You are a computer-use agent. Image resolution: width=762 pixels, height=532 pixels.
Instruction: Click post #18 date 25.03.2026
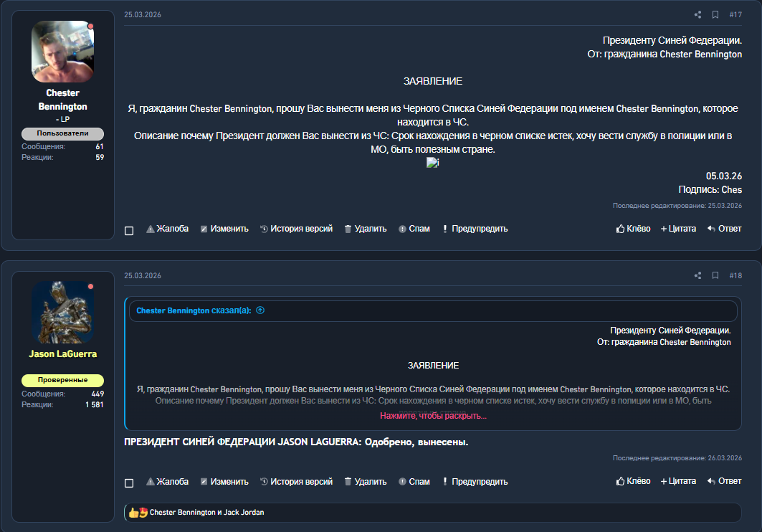[143, 275]
